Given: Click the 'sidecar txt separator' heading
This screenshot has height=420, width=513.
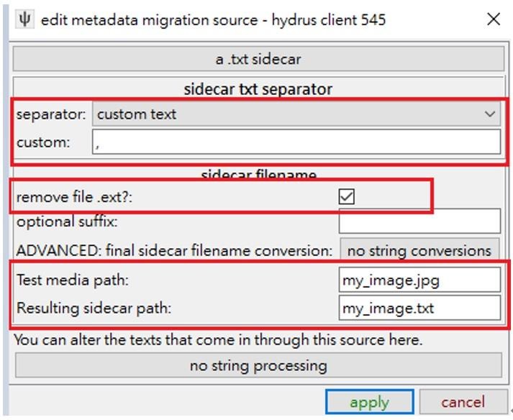Looking at the screenshot, I should pyautogui.click(x=258, y=89).
